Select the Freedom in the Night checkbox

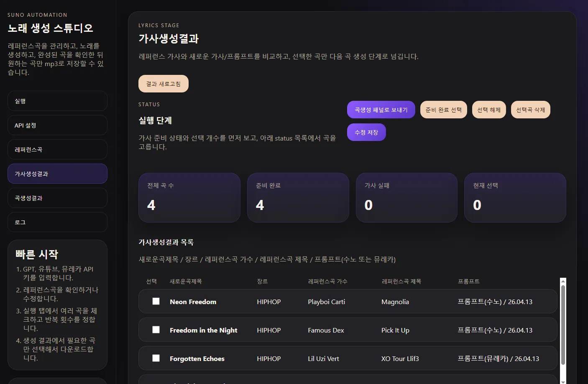click(156, 330)
